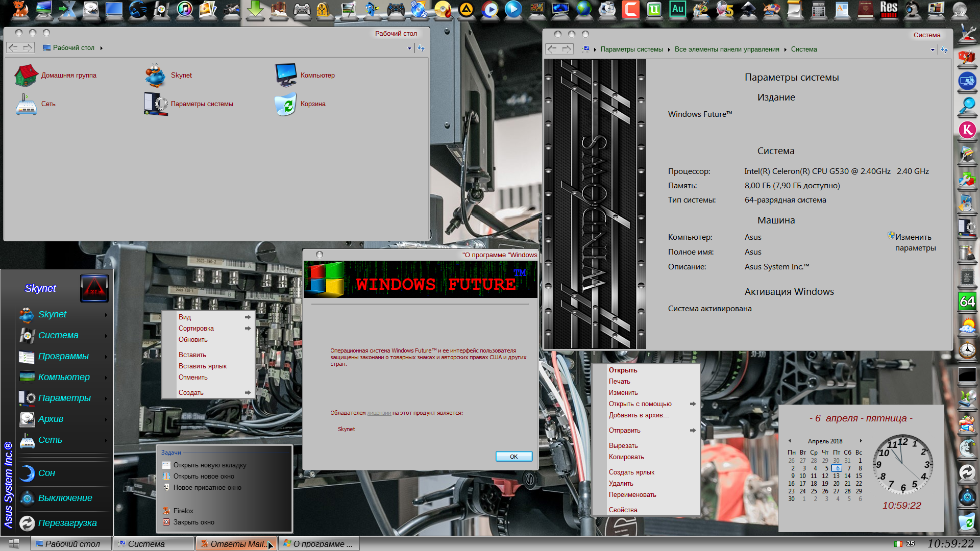Launch AIMP orange triangle player icon
The image size is (980, 551).
click(467, 9)
